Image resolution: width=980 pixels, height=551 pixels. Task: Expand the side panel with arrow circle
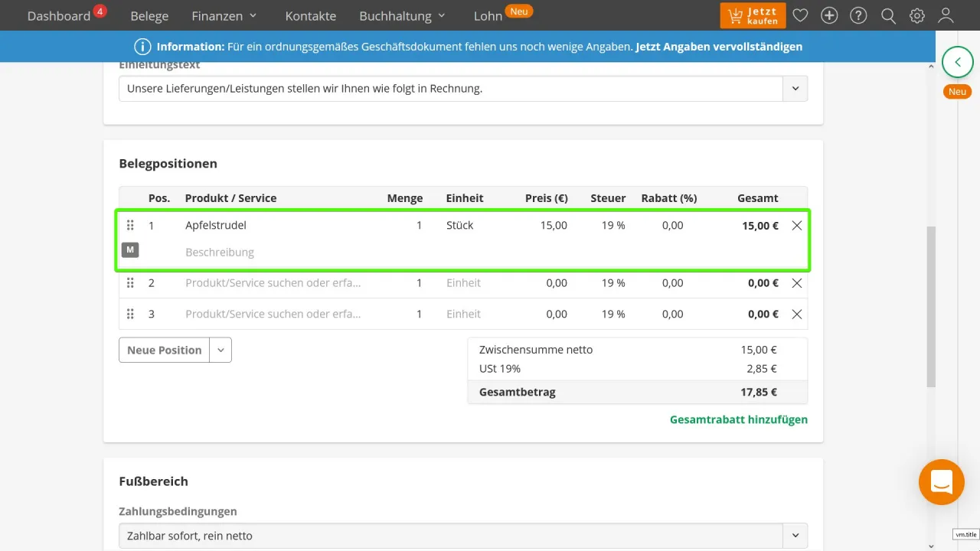coord(957,63)
